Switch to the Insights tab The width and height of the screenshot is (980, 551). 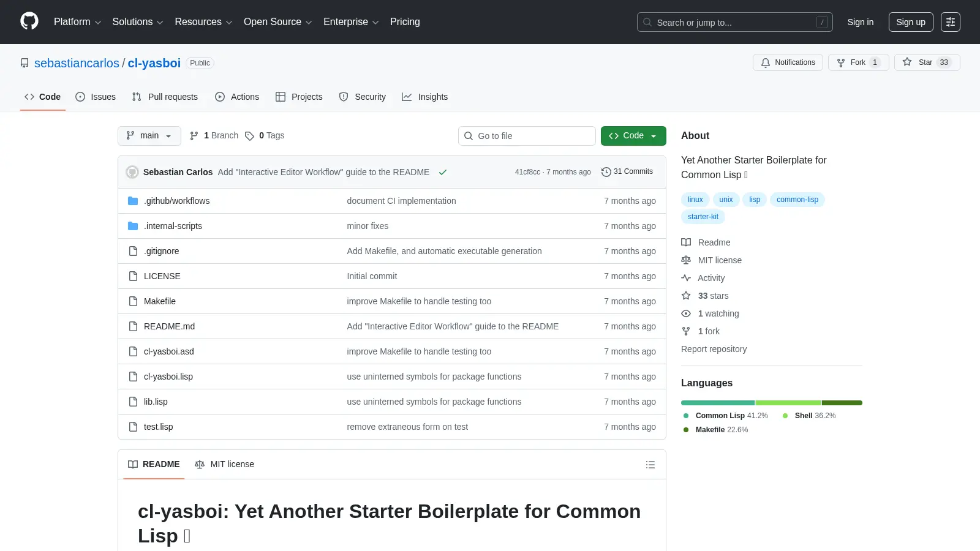point(425,97)
